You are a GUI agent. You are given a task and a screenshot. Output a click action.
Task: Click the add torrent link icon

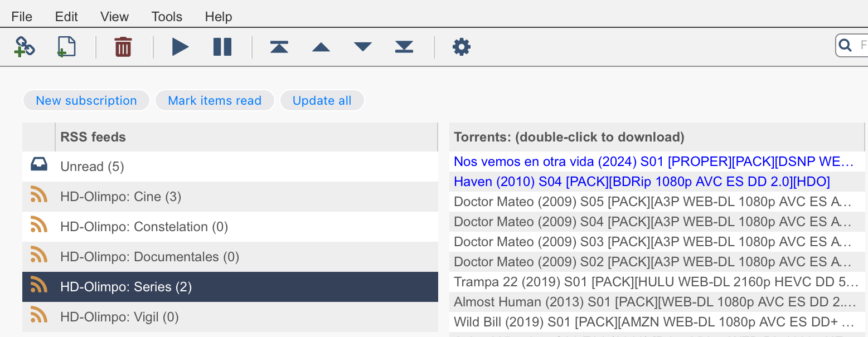coord(24,47)
